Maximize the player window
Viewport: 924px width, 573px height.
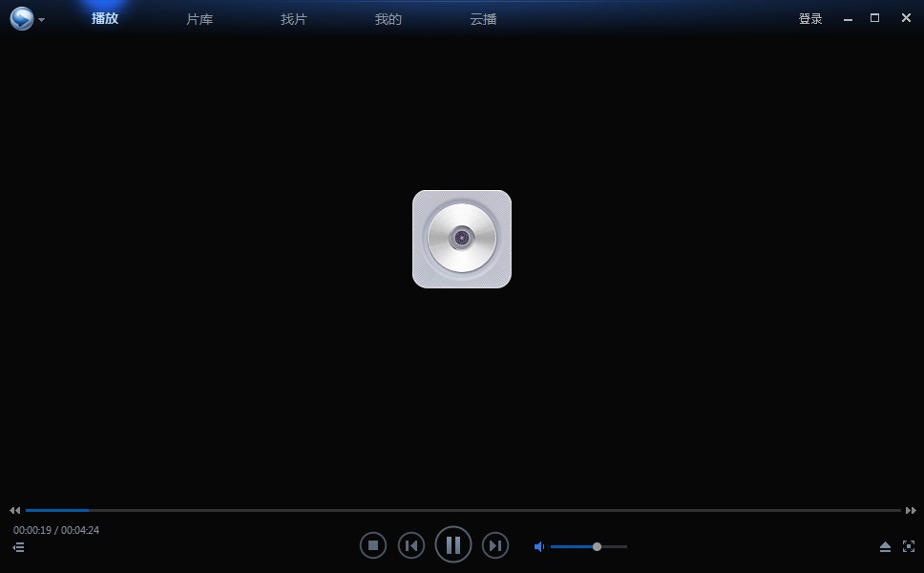(x=875, y=18)
